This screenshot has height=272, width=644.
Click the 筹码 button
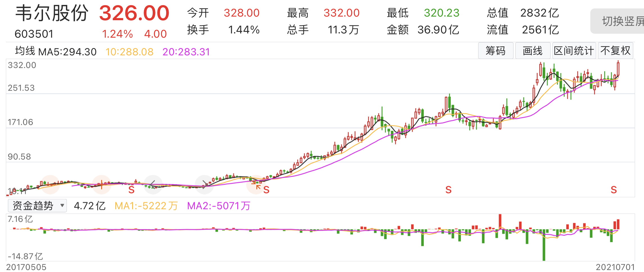tap(496, 51)
